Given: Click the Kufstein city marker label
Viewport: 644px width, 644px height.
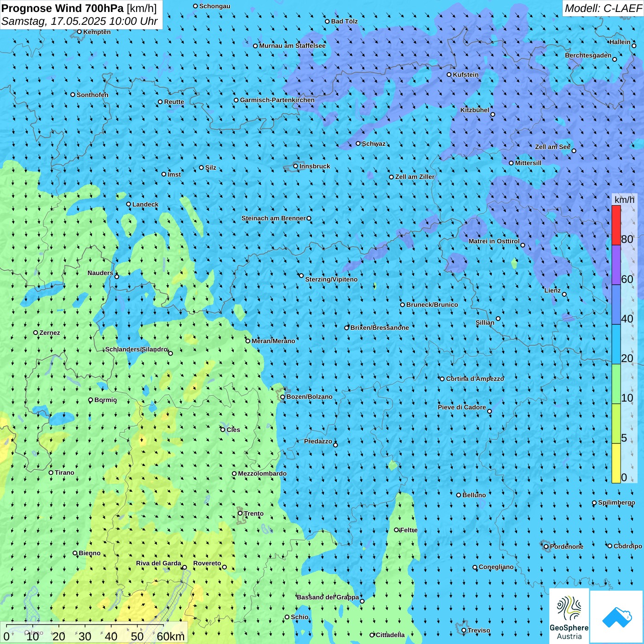Looking at the screenshot, I should click(x=466, y=75).
